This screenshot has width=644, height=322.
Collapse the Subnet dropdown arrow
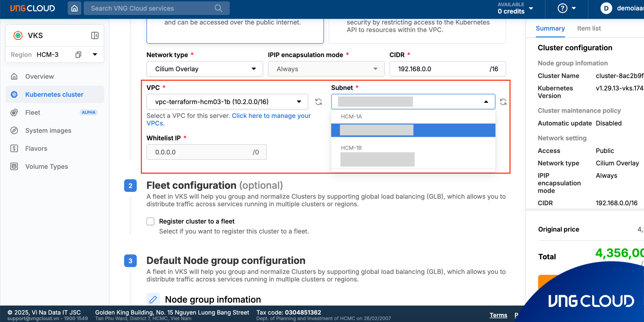click(486, 102)
